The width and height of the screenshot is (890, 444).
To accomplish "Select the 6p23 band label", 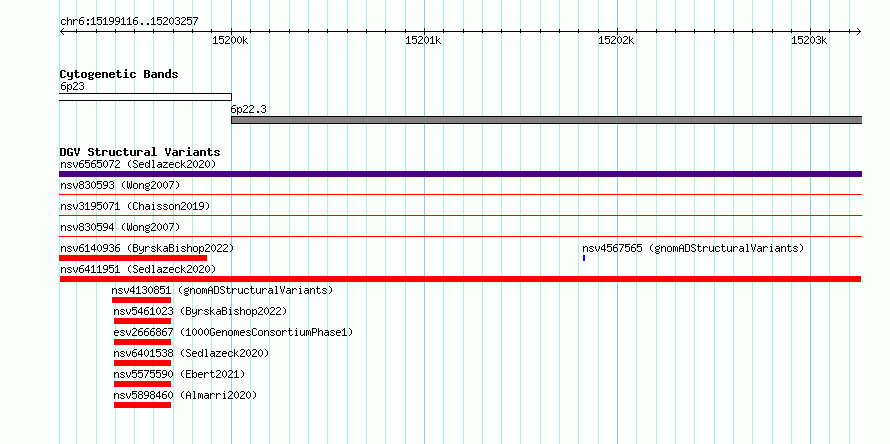I will (x=72, y=87).
